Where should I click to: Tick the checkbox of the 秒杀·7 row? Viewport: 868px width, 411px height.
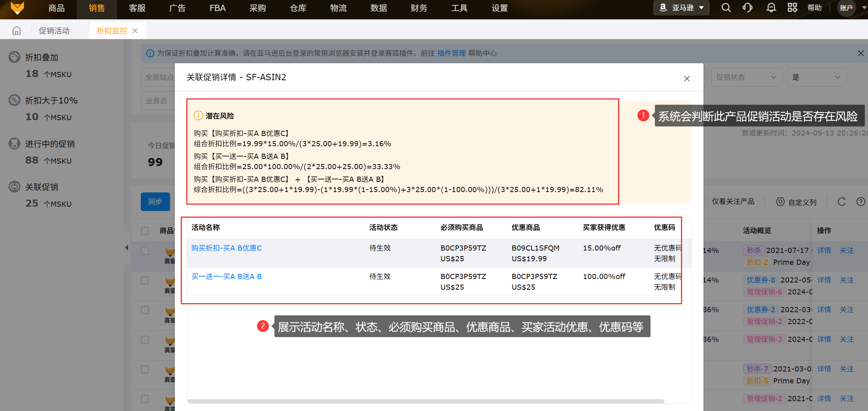pos(145,369)
